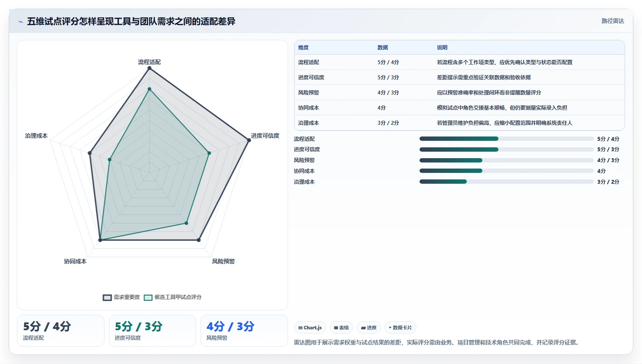
Task: Click the teal 试点评分 point on the 流程适配 axis
Action: click(149, 89)
